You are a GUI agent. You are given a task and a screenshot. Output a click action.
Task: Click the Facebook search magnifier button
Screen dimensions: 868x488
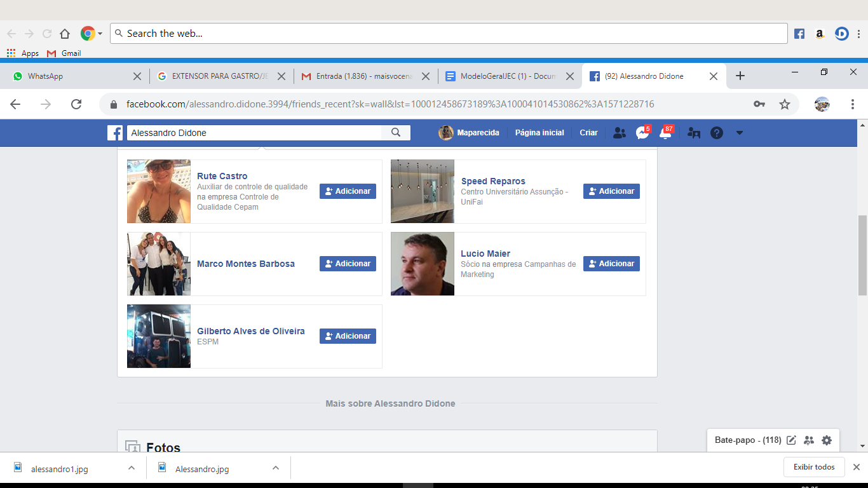(x=396, y=133)
